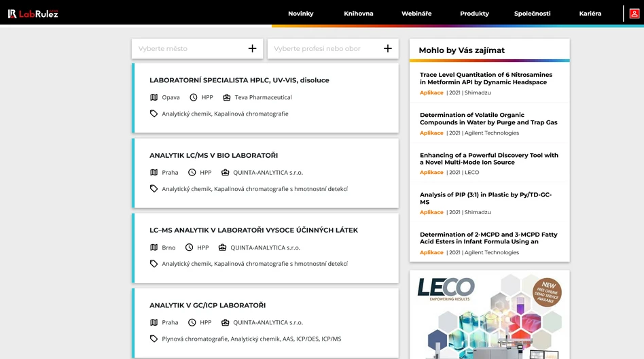Click tag icon in GC/ICP job card

click(154, 339)
